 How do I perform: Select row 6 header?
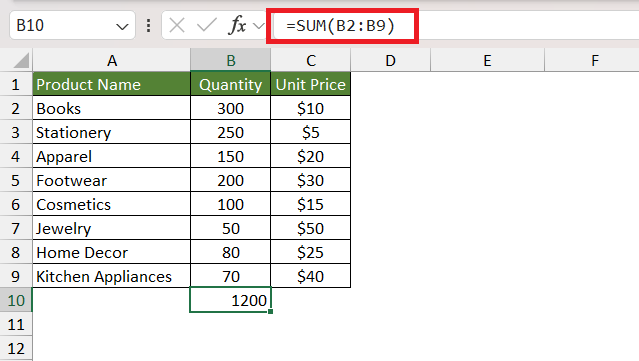[x=16, y=205]
